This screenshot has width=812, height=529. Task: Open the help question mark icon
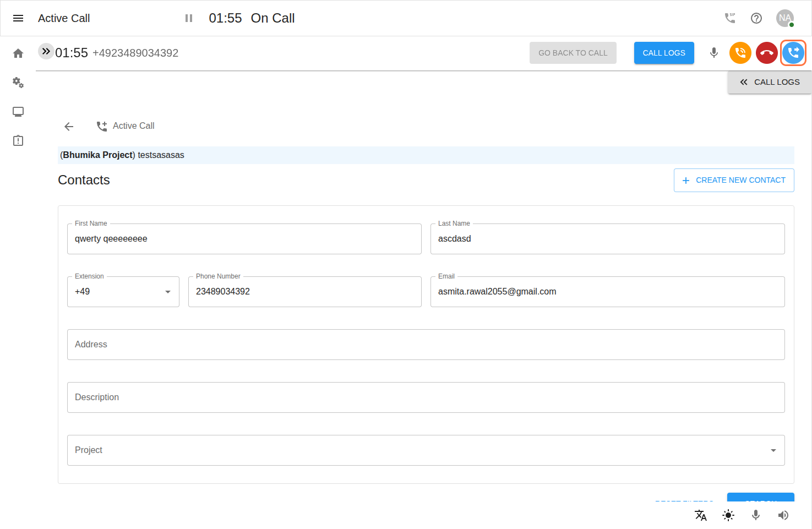click(756, 18)
